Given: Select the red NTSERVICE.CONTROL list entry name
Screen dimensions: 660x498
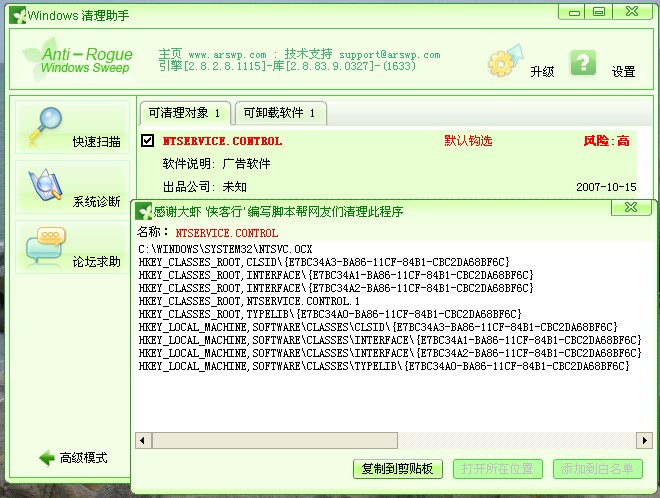Looking at the screenshot, I should [x=222, y=141].
